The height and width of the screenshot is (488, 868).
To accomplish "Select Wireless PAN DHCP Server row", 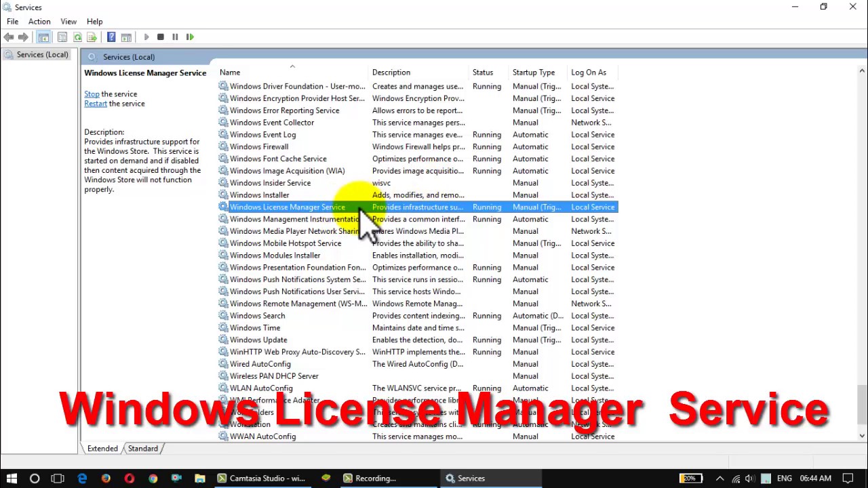I will click(x=417, y=376).
